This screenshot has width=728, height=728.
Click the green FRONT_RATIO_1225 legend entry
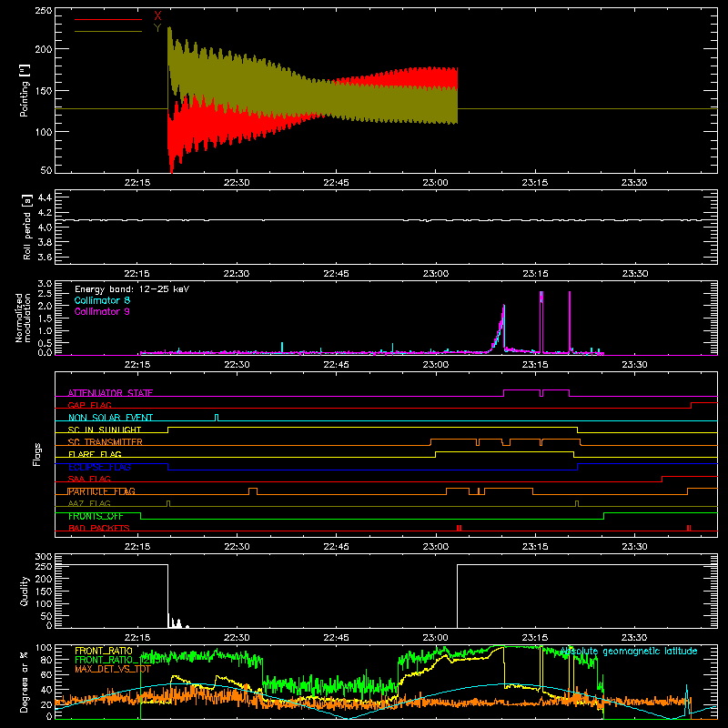117,660
